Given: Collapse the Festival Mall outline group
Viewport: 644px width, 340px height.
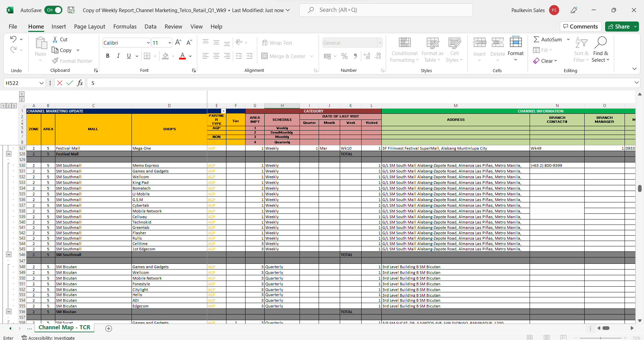Looking at the screenshot, I should point(9,154).
